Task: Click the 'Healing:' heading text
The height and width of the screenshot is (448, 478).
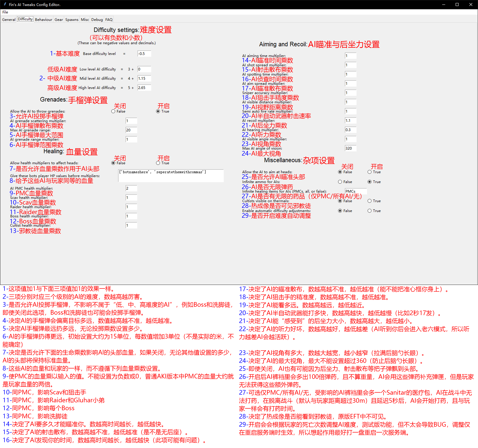Action: coord(54,151)
